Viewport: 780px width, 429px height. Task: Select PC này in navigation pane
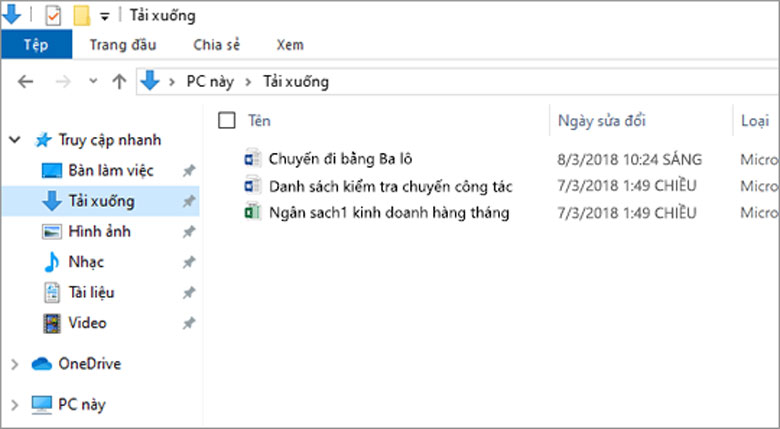click(x=82, y=405)
